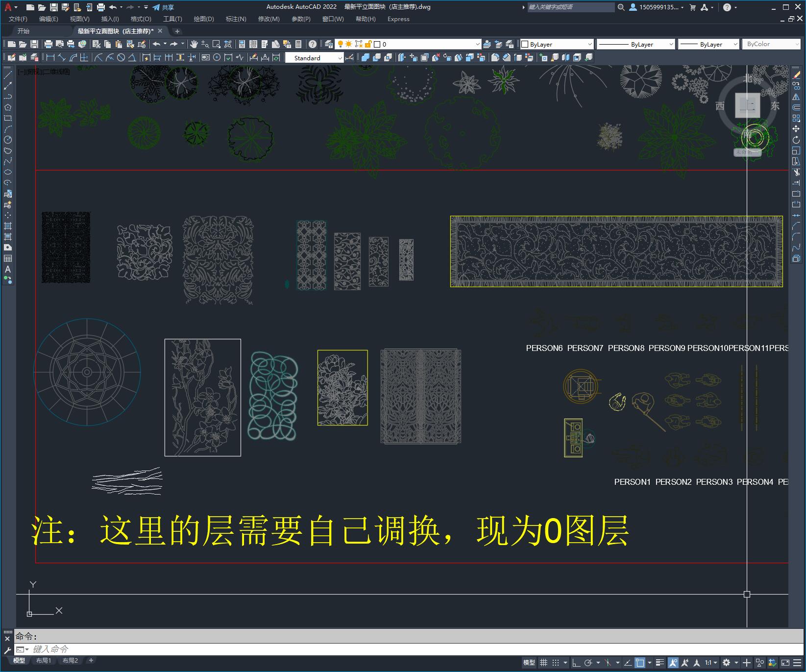
Task: Click the Help question mark icon
Action: point(313,44)
